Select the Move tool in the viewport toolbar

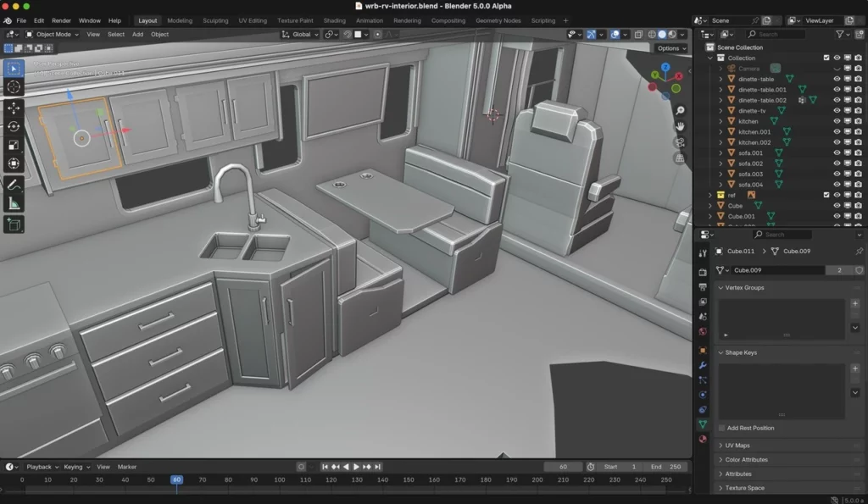(14, 108)
